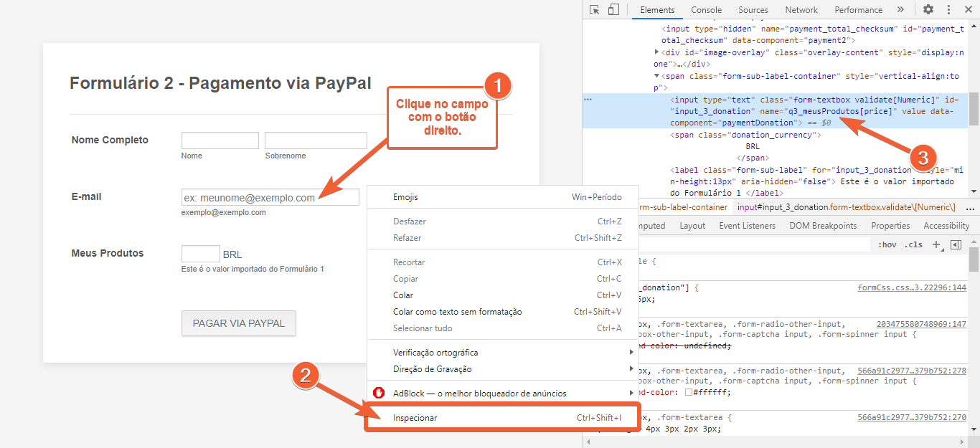The width and height of the screenshot is (980, 448).
Task: Click the AdBlock red hand icon
Action: tap(380, 393)
